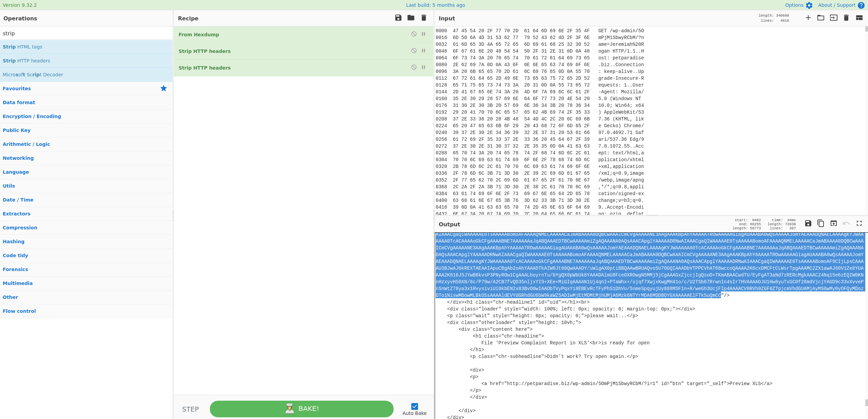
Task: Load a recipe using the folder icon
Action: tap(411, 18)
